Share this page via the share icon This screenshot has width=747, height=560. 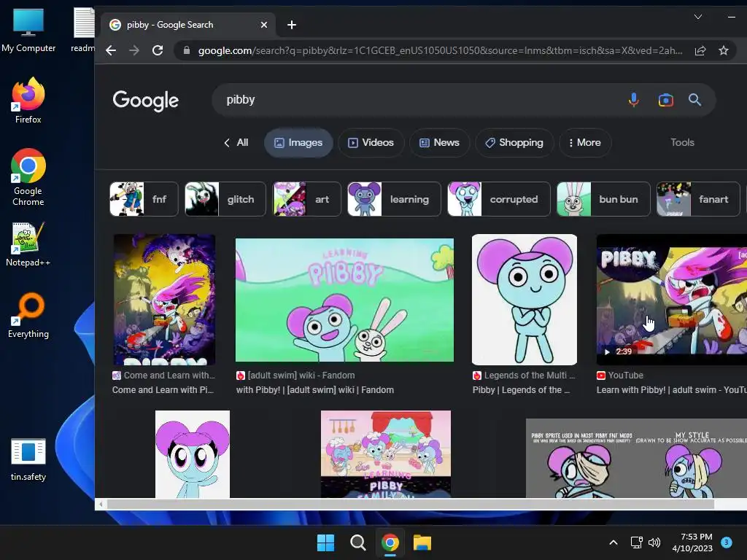tap(700, 50)
